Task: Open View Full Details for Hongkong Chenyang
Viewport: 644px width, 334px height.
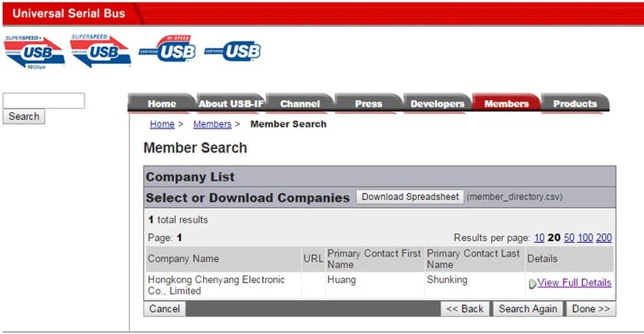Action: point(574,283)
